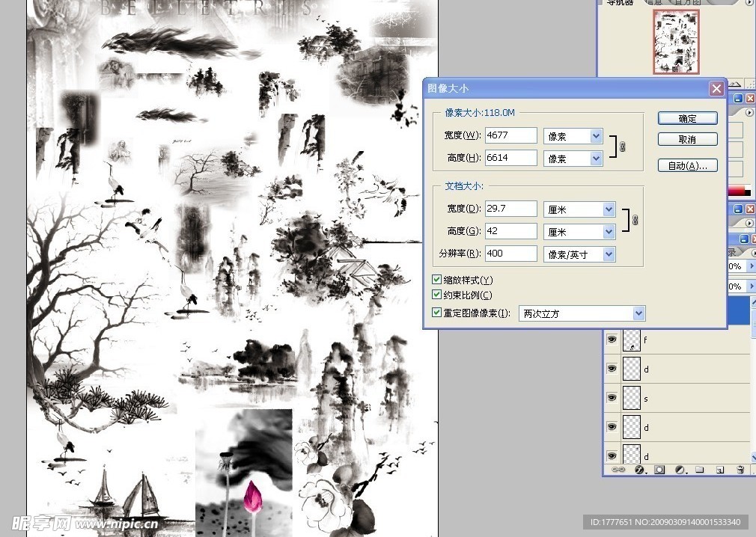Click the 分辨率 input field

pyautogui.click(x=510, y=254)
